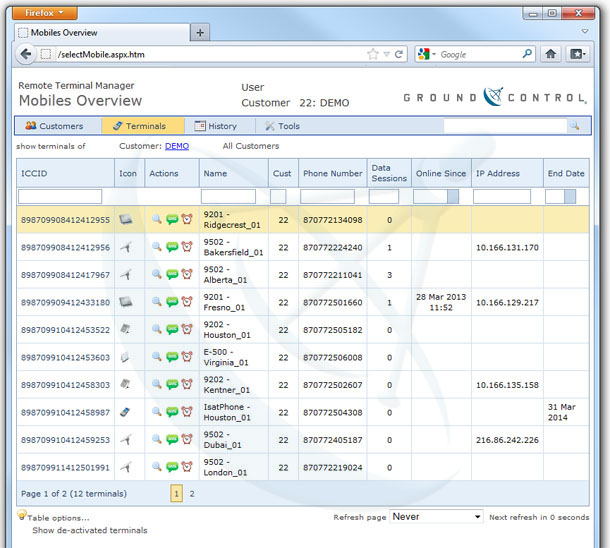The image size is (610, 548).
Task: Select Mobiles Overview browser tab
Action: point(102,32)
